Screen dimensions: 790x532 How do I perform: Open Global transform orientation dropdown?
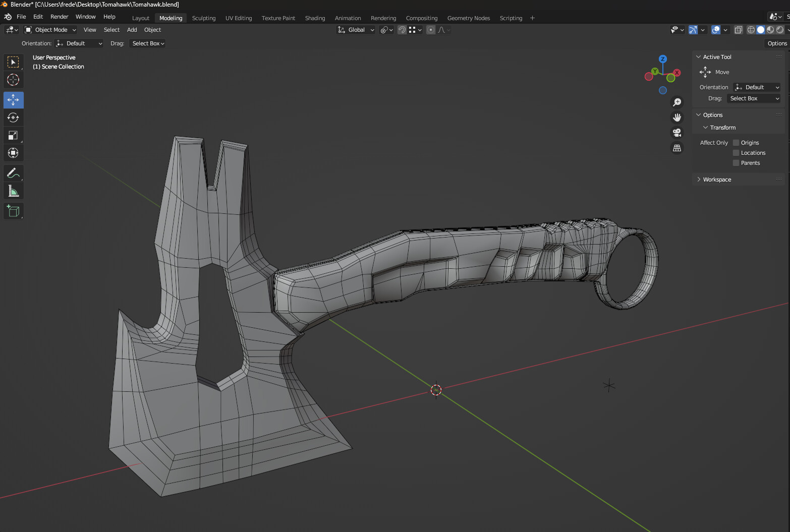click(356, 30)
